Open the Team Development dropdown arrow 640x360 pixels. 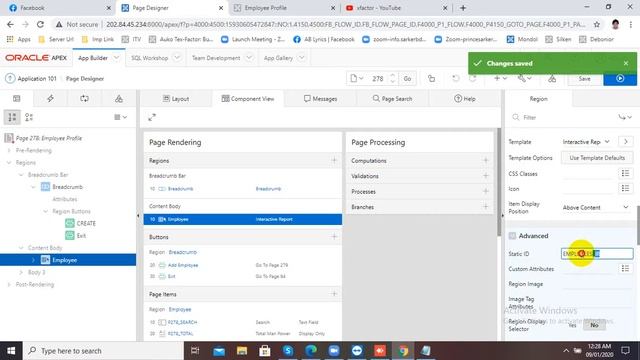coord(249,58)
